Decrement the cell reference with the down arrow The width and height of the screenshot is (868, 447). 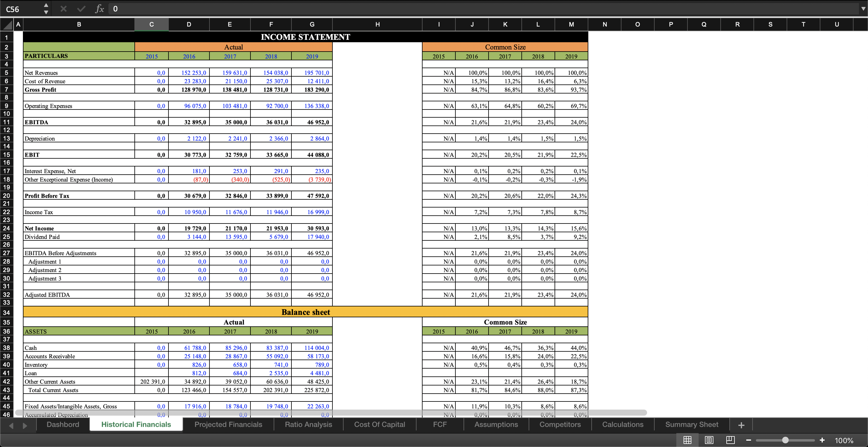[x=46, y=12]
